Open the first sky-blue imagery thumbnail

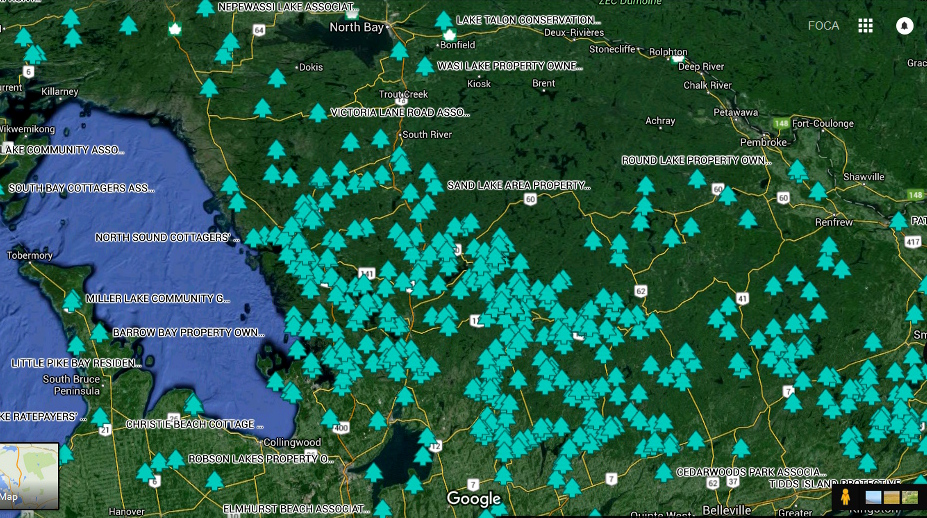coord(873,497)
